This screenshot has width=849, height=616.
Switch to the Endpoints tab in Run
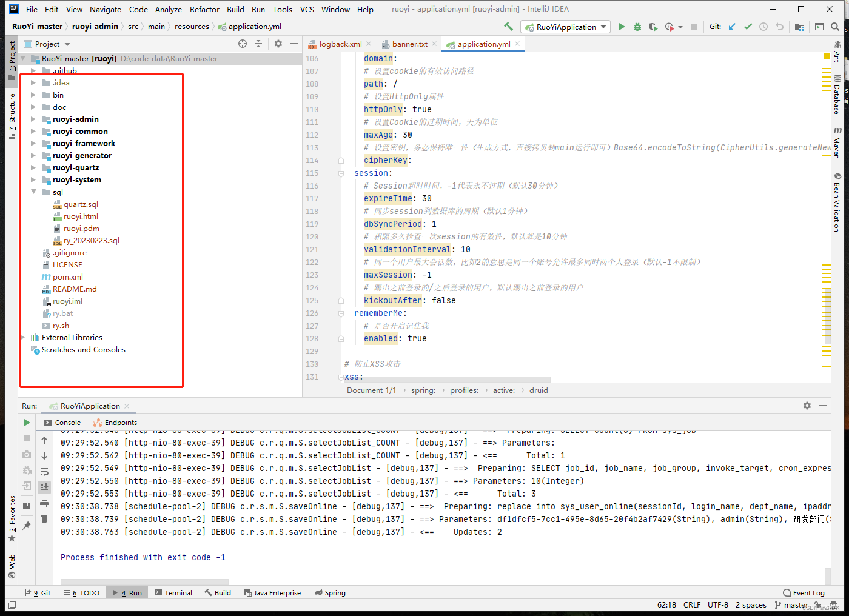[x=115, y=423]
